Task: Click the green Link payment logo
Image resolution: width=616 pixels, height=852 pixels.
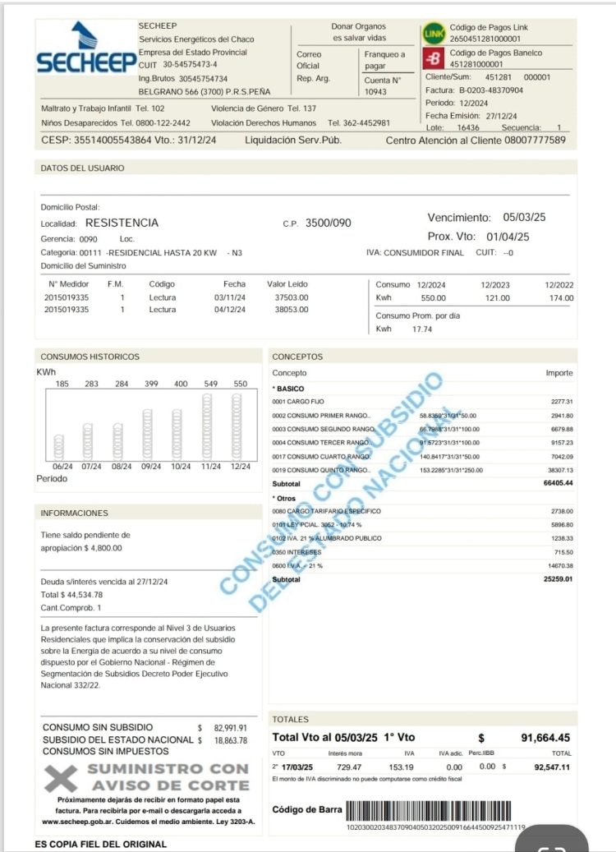Action: pos(433,34)
